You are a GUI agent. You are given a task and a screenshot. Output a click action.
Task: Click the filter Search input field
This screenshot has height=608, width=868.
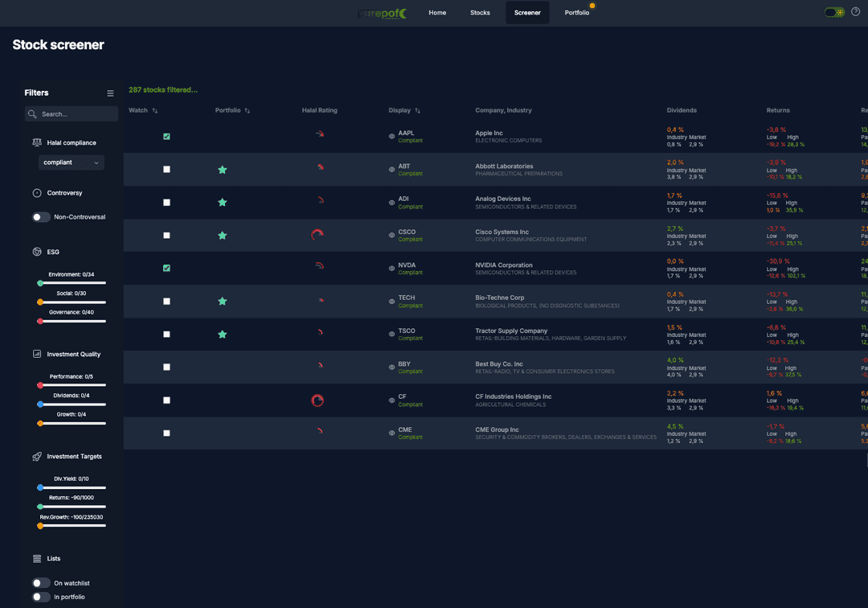click(72, 114)
